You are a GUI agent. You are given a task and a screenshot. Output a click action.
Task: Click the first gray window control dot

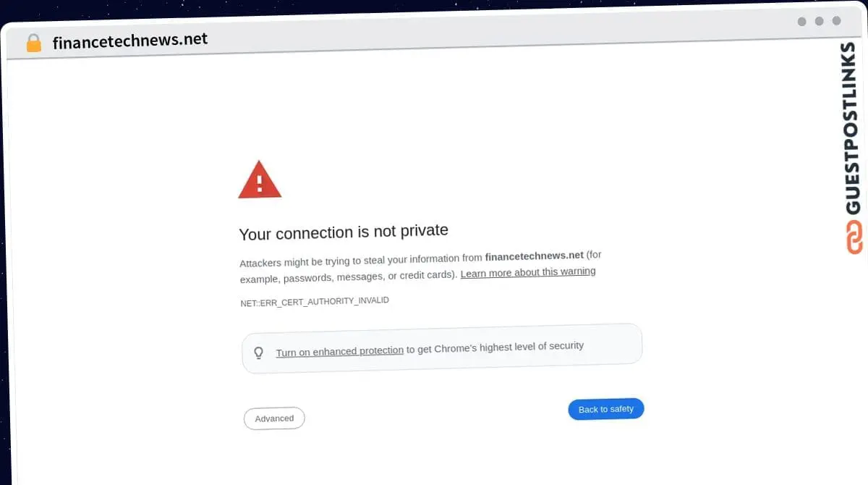(802, 22)
